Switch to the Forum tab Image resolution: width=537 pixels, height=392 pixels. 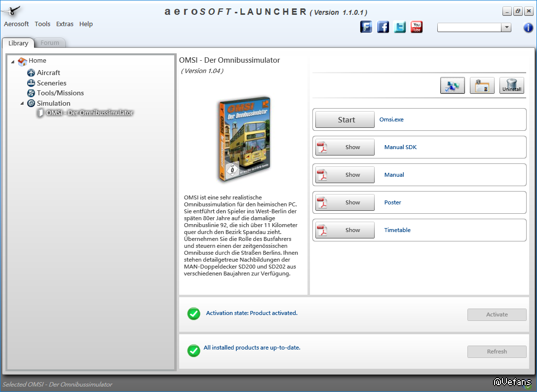click(x=50, y=43)
